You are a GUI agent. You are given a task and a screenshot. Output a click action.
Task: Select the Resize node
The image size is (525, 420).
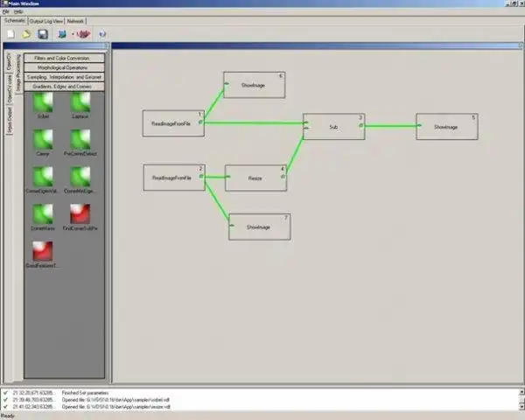tap(255, 178)
